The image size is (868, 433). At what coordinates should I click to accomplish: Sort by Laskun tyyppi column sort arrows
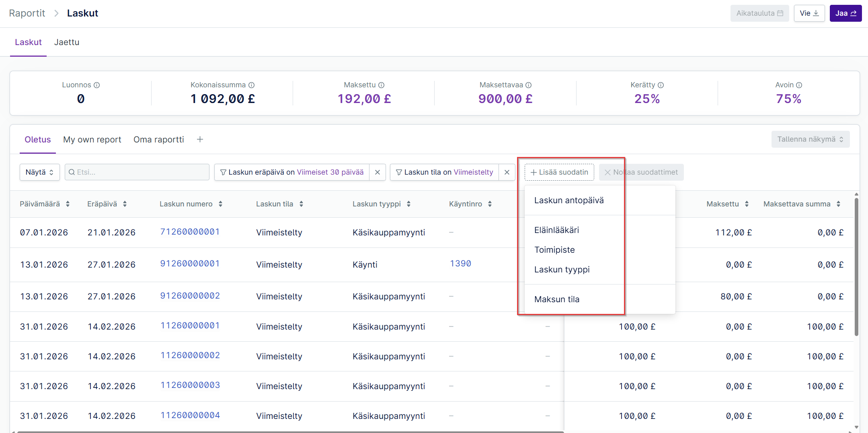pyautogui.click(x=409, y=204)
